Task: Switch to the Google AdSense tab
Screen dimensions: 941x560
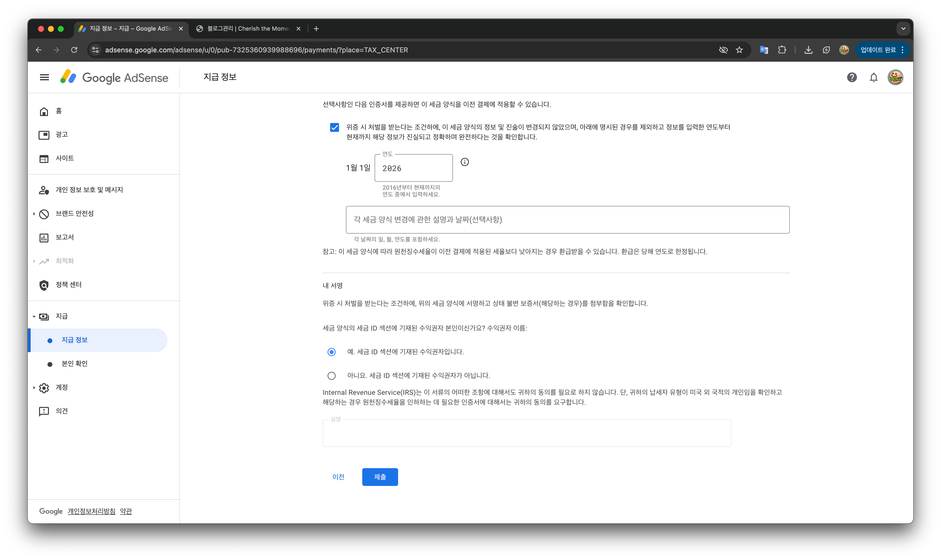Action: coord(131,29)
